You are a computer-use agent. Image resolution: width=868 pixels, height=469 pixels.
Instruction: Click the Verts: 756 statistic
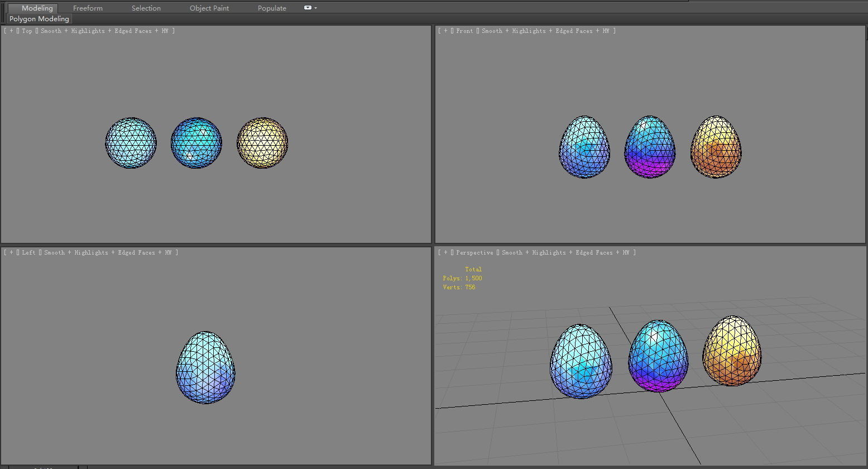(459, 287)
